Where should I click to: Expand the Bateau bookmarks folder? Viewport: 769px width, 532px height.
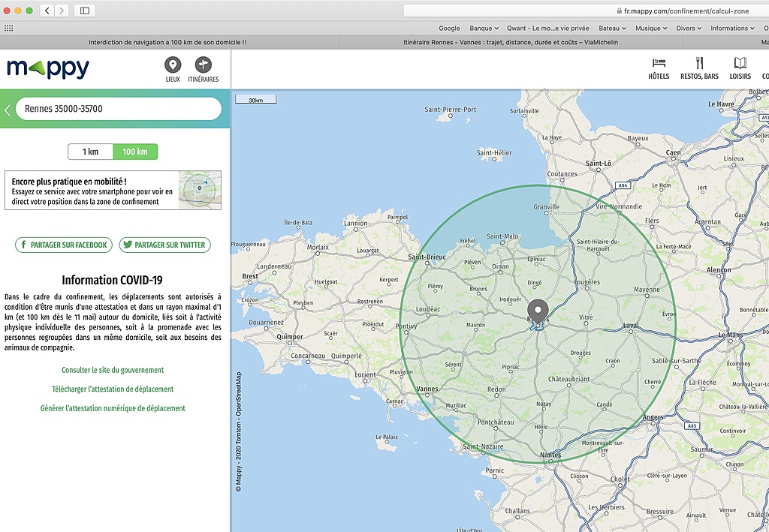612,29
